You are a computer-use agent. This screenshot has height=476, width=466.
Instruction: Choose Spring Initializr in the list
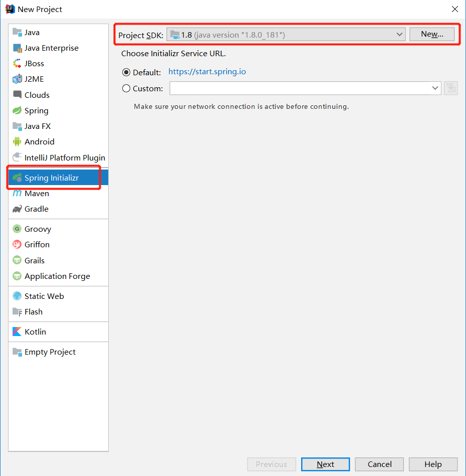click(x=58, y=178)
